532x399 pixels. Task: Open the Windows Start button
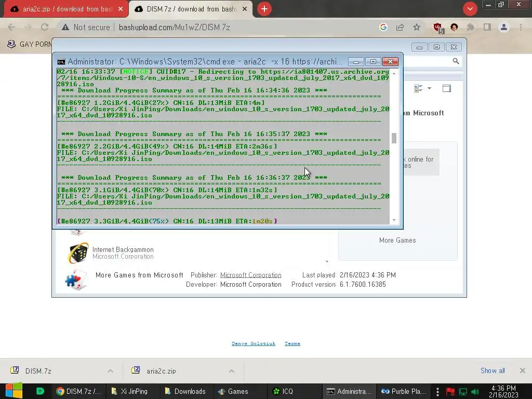click(x=14, y=391)
